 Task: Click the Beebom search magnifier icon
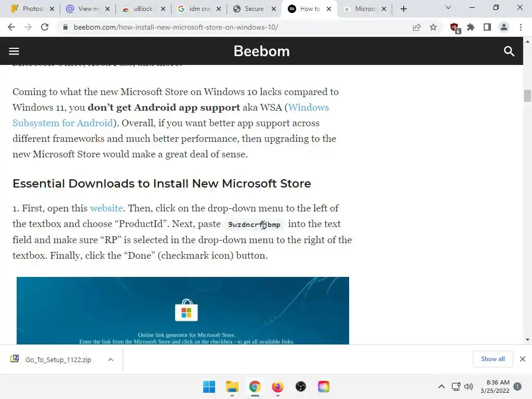tap(509, 51)
